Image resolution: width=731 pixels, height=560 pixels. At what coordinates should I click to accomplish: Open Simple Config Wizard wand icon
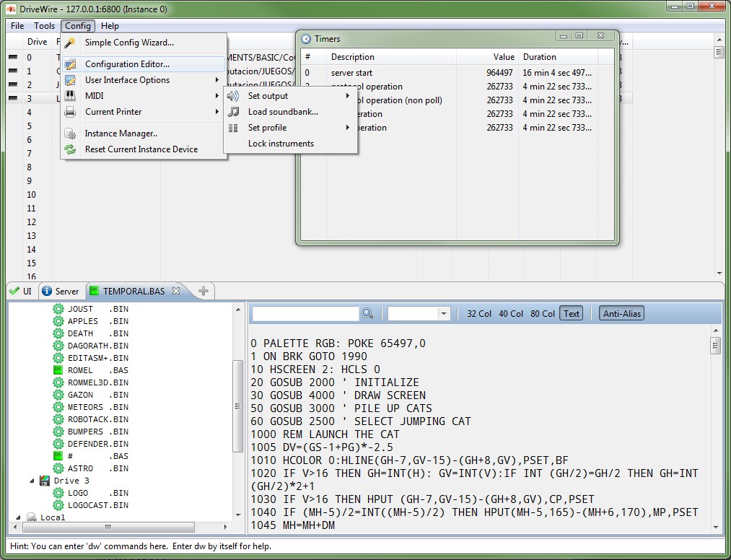pyautogui.click(x=70, y=43)
